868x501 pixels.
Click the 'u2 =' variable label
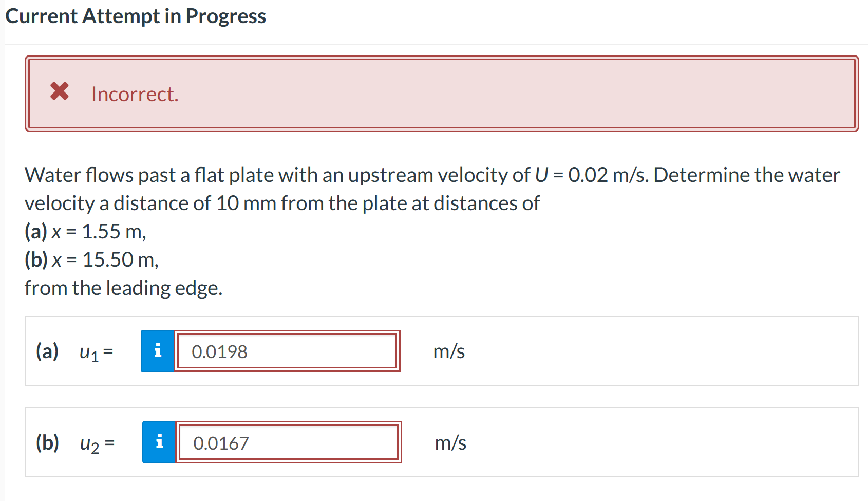pos(98,443)
